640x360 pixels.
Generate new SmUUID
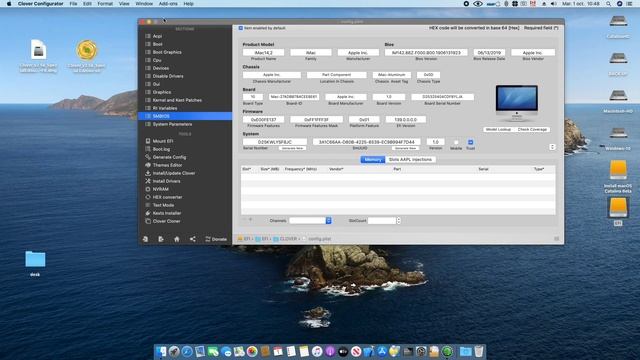tap(405, 148)
